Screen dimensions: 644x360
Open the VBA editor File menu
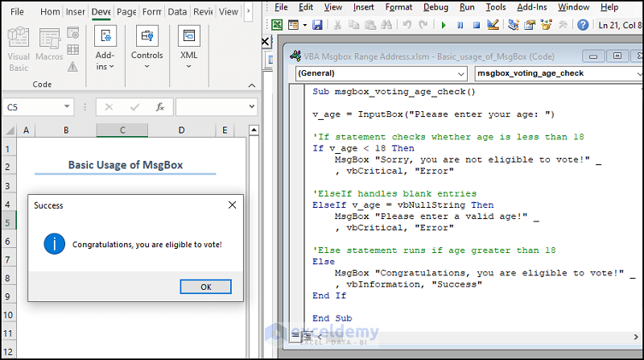[x=281, y=7]
